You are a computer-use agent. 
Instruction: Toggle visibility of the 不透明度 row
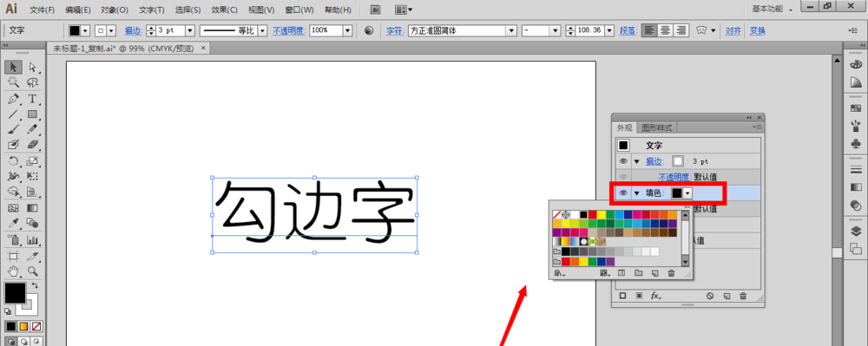[x=623, y=177]
